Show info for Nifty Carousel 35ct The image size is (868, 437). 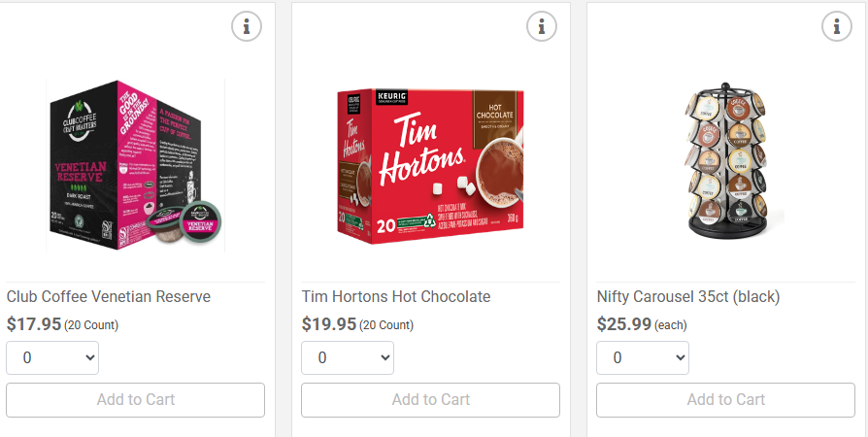point(837,26)
